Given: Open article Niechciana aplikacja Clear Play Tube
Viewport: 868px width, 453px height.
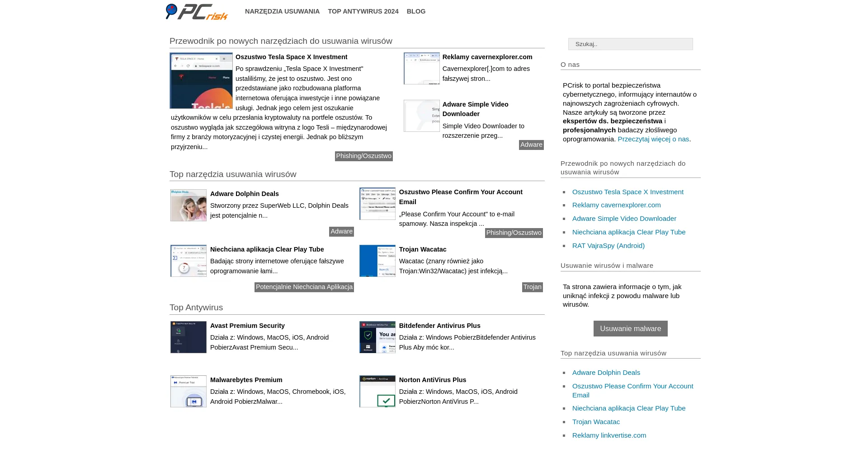Looking at the screenshot, I should click(267, 249).
